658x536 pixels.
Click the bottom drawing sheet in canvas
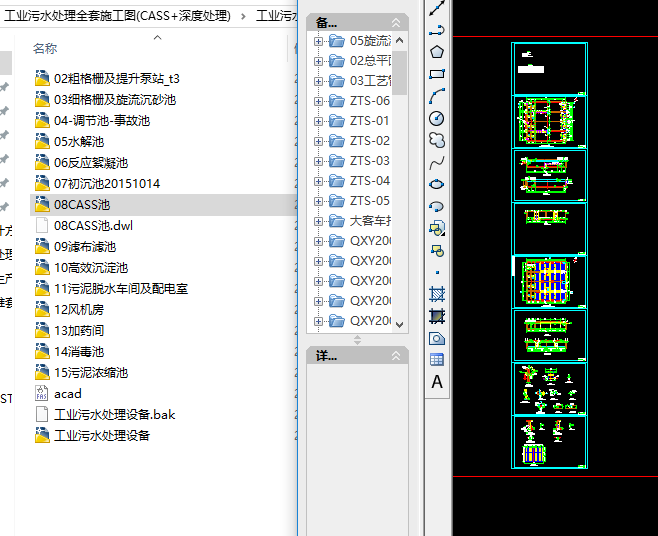click(x=549, y=442)
